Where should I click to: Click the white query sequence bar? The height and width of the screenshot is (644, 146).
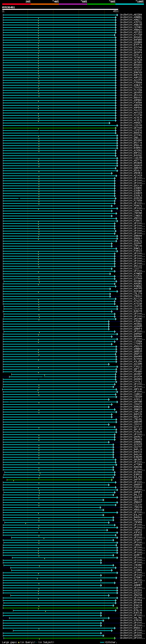60,10
